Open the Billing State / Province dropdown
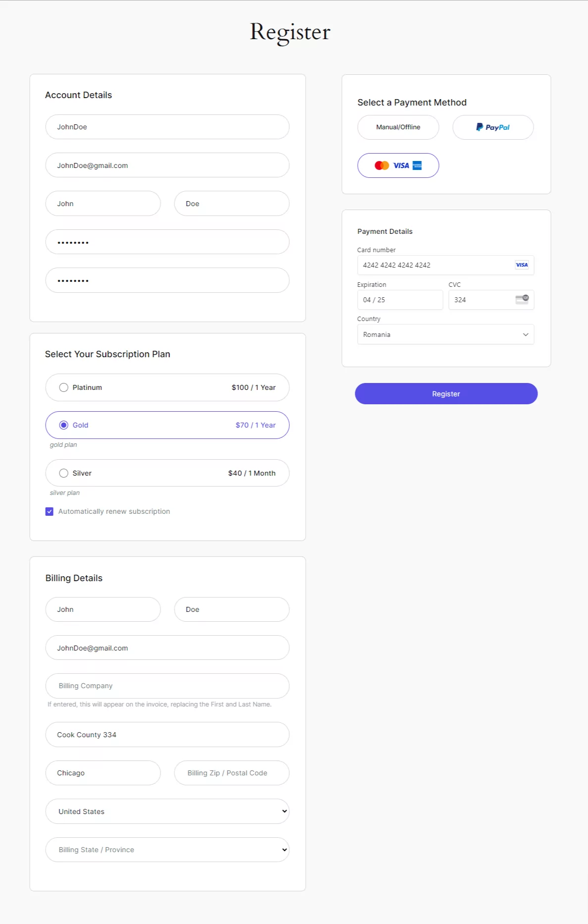This screenshot has width=588, height=924. pyautogui.click(x=167, y=850)
